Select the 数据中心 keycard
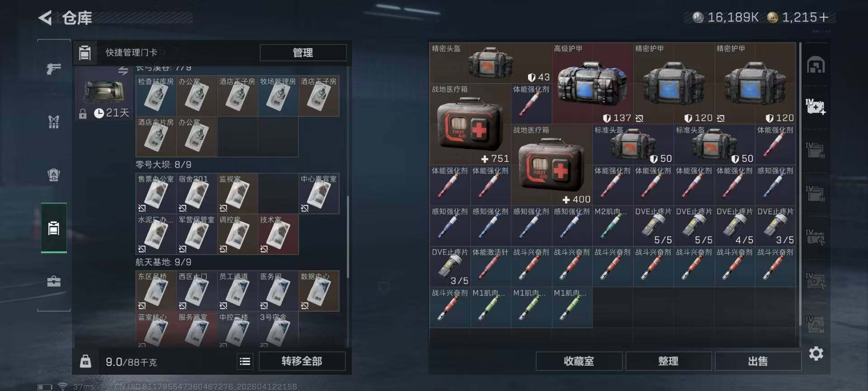Screen dimensions: 868x391 tap(319, 291)
